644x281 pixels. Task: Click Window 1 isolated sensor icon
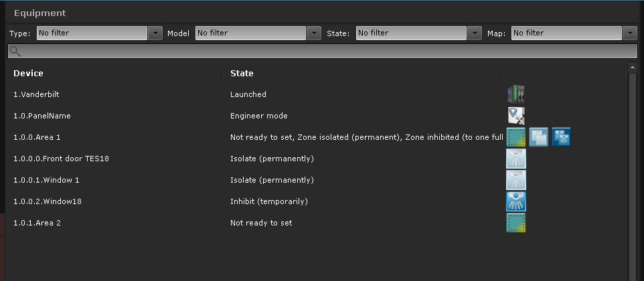click(x=515, y=180)
